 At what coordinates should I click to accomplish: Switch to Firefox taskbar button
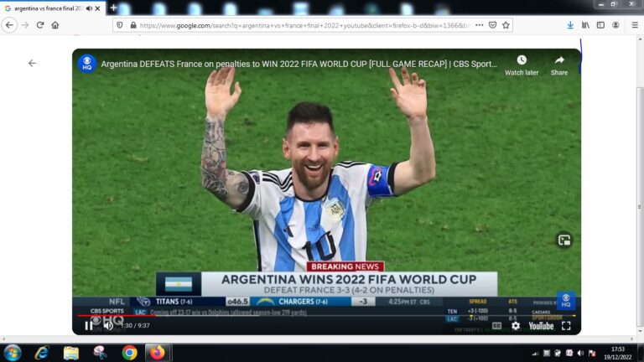coord(158,353)
